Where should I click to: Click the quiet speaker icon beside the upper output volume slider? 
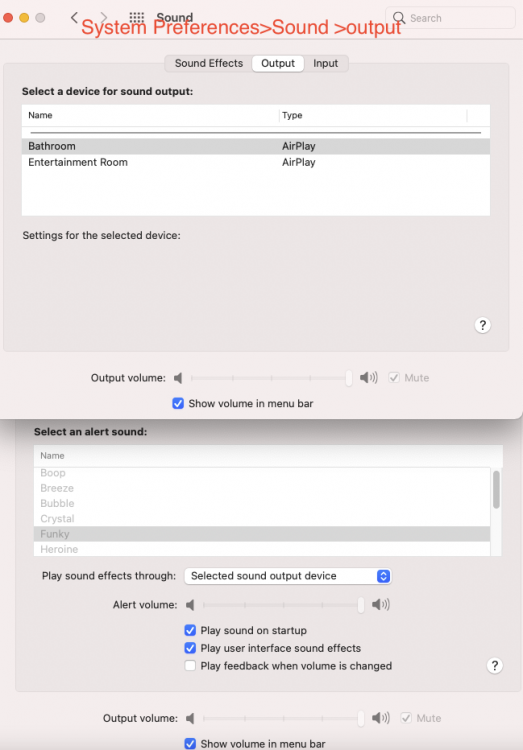pos(178,378)
